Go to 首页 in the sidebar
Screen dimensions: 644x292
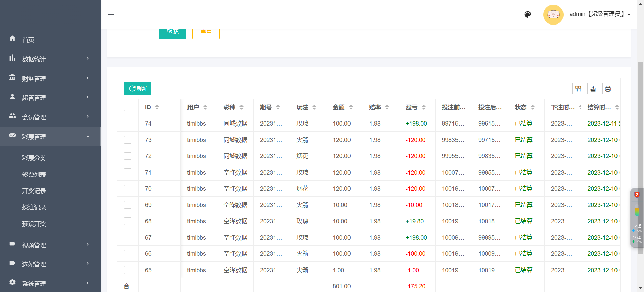tap(28, 40)
